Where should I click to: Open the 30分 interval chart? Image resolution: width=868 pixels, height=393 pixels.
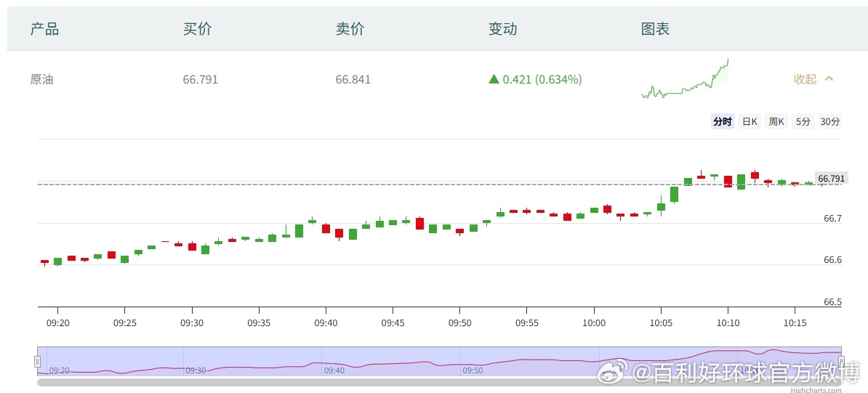tap(829, 122)
